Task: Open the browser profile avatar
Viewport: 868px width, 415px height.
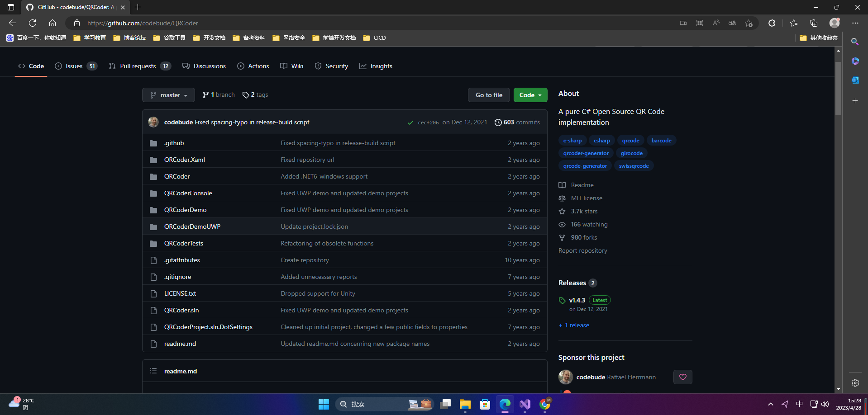Action: tap(835, 23)
